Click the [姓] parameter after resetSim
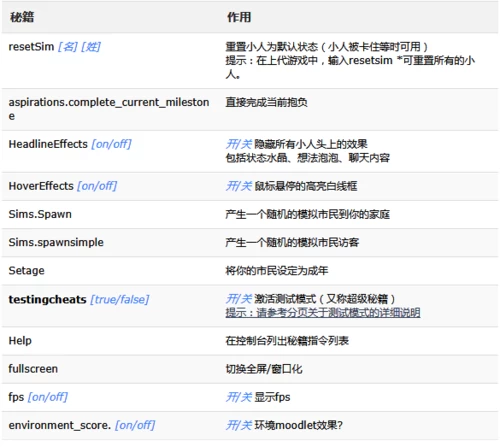The image size is (500, 448). click(91, 47)
